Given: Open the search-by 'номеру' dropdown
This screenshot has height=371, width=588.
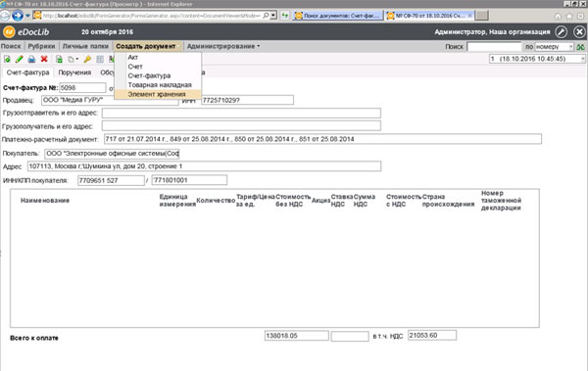Looking at the screenshot, I should (x=555, y=47).
